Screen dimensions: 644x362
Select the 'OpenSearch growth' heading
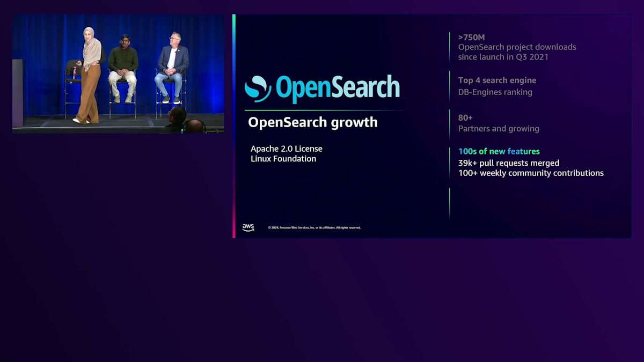pyautogui.click(x=313, y=122)
